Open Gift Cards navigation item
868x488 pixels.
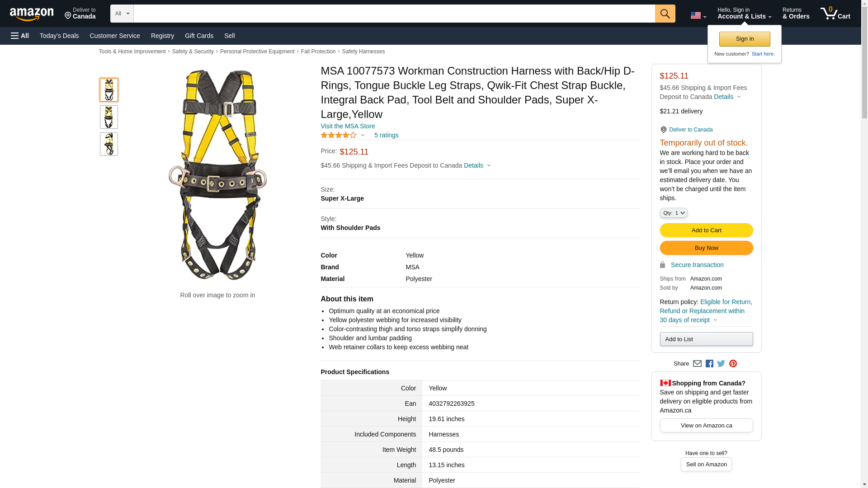click(199, 36)
